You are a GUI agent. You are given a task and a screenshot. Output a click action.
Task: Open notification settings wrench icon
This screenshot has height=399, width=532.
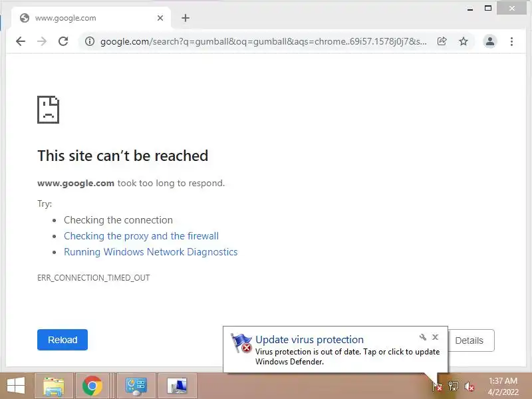pyautogui.click(x=423, y=337)
